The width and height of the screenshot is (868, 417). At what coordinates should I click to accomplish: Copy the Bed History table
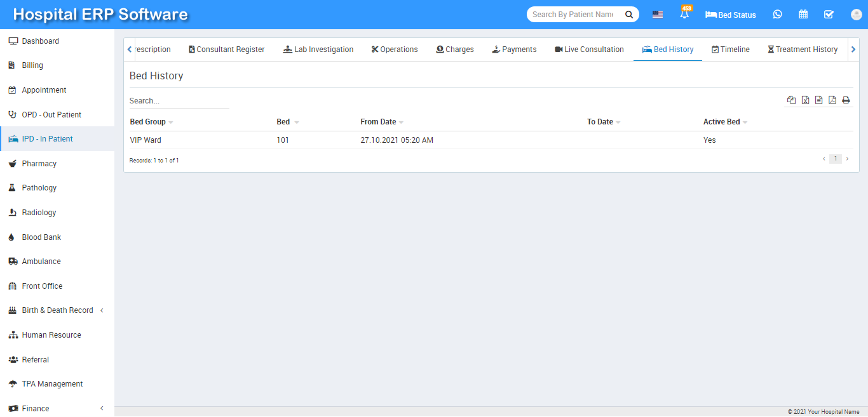click(x=791, y=100)
